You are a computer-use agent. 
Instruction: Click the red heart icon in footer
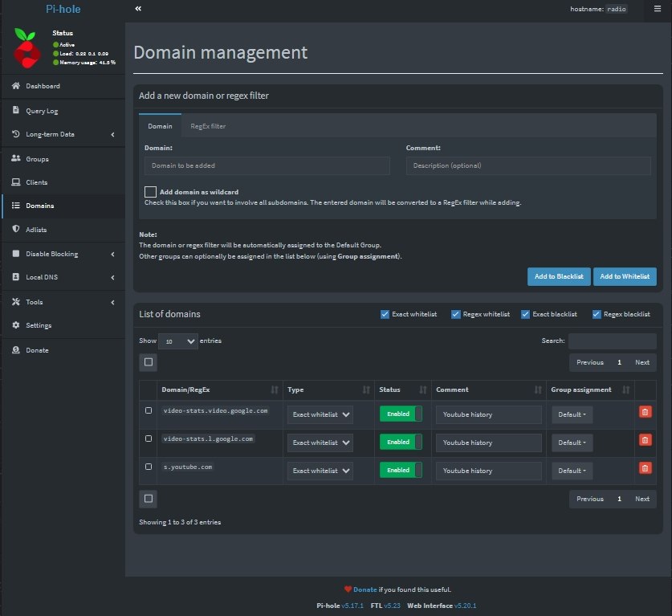348,589
